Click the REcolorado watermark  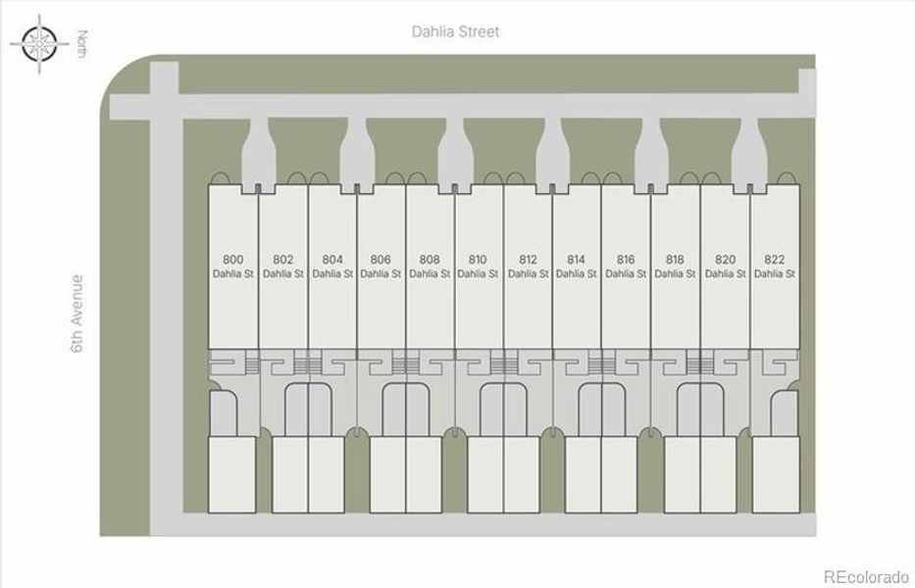coord(866,576)
